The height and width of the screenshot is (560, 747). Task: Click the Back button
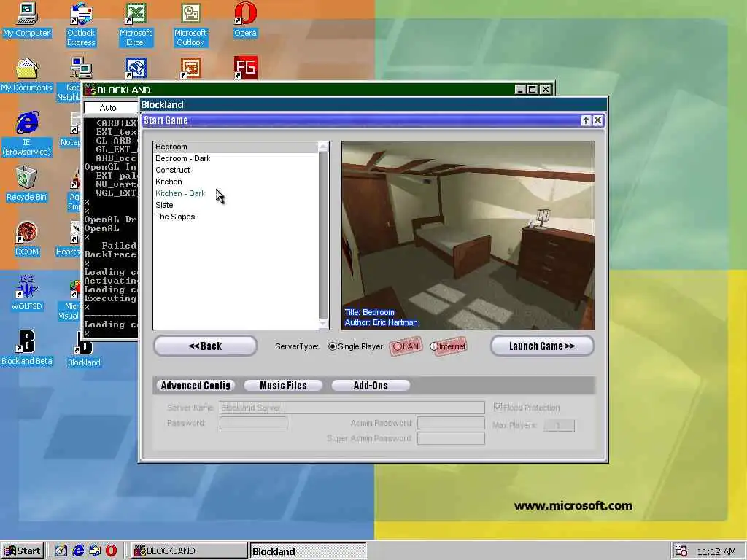point(205,346)
